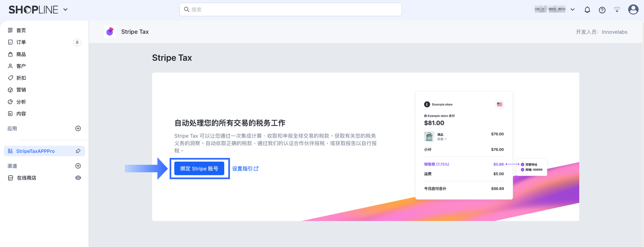The image size is (644, 247).
Task: Click the 营销 cube icon
Action: (10, 90)
